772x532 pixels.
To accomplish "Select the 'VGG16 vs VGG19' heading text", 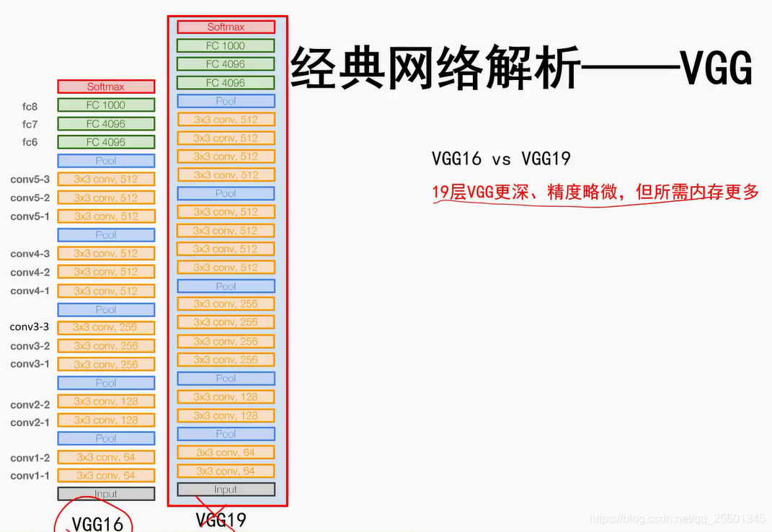I will coord(501,159).
